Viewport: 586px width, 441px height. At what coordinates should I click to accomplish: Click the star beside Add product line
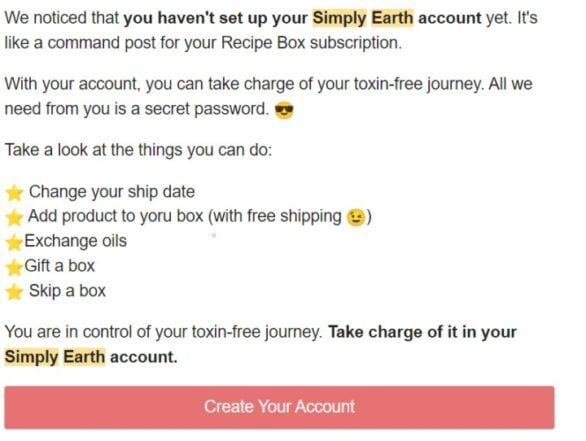[14, 218]
